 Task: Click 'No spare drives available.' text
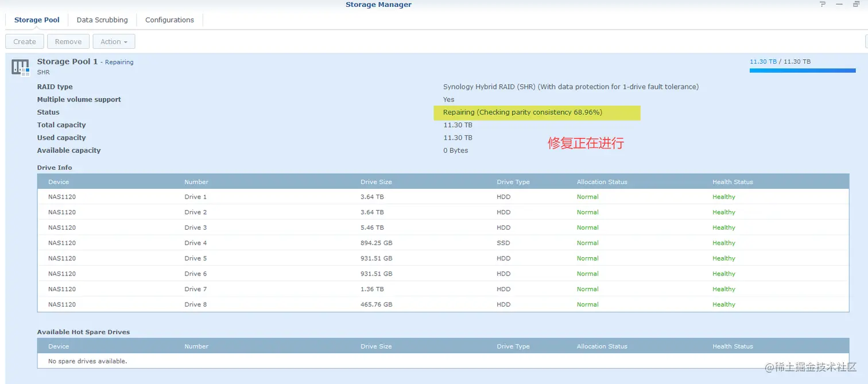pyautogui.click(x=87, y=361)
